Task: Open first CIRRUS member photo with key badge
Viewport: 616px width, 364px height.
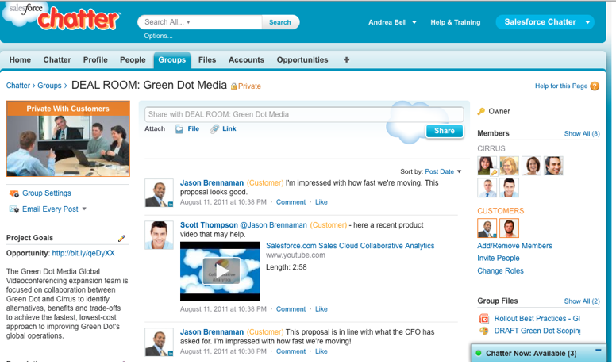Action: click(x=487, y=166)
